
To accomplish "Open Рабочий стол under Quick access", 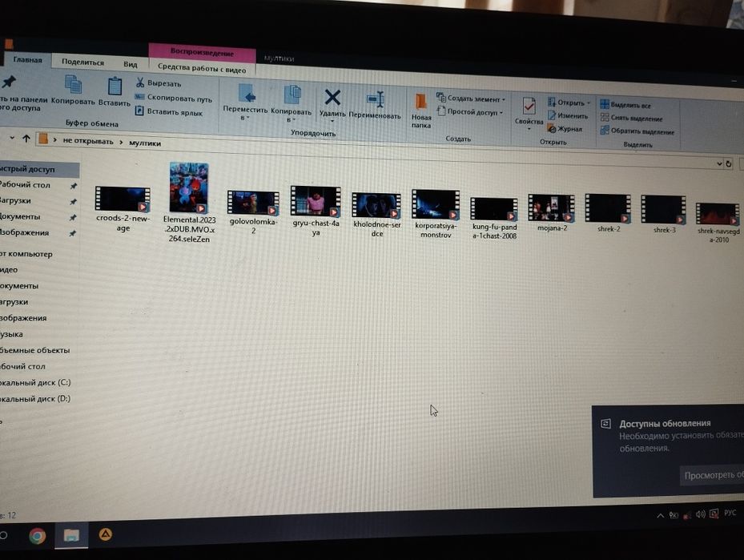I will point(26,184).
